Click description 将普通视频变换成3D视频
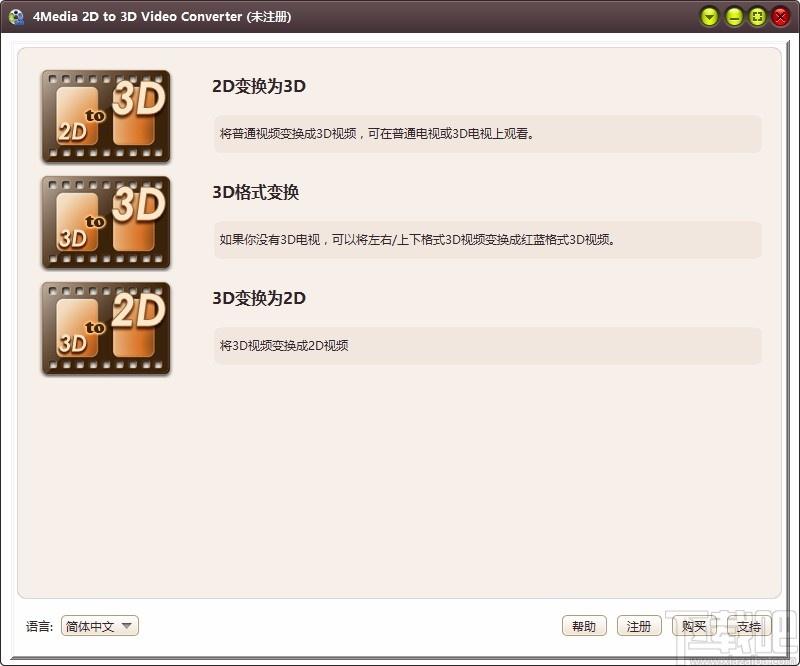This screenshot has width=800, height=666. tap(377, 134)
